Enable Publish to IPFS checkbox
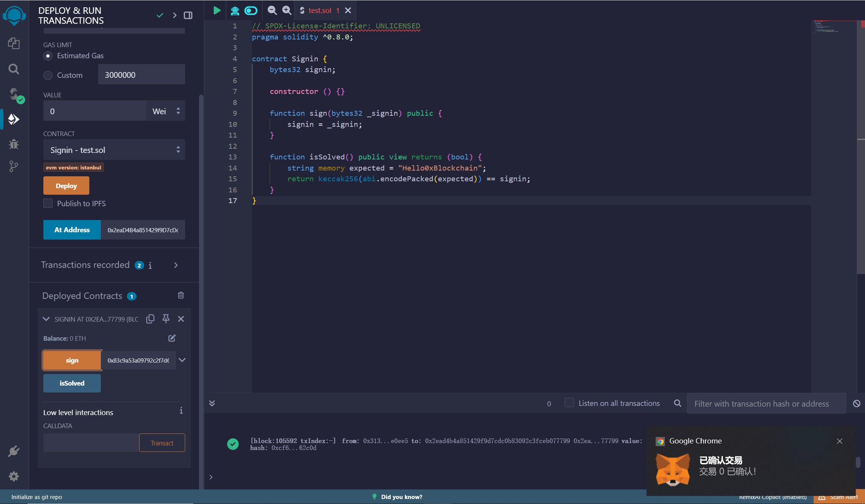 pos(48,203)
